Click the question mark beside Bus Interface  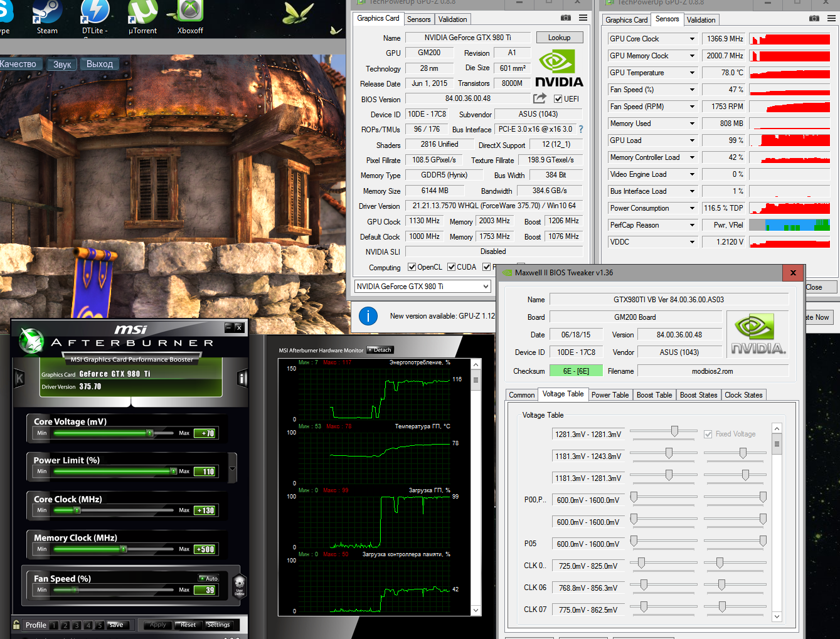[x=581, y=129]
